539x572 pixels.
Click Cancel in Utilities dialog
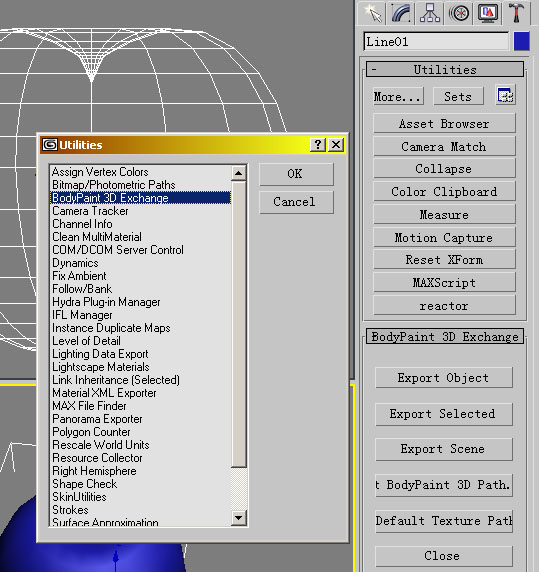point(296,202)
